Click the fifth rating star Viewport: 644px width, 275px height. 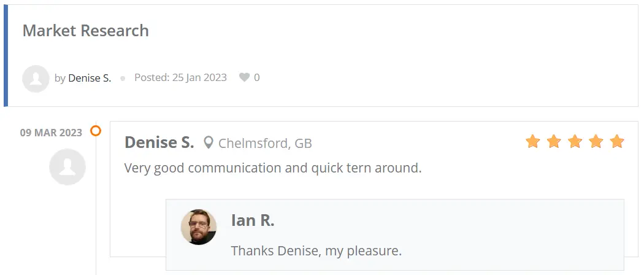pos(617,141)
